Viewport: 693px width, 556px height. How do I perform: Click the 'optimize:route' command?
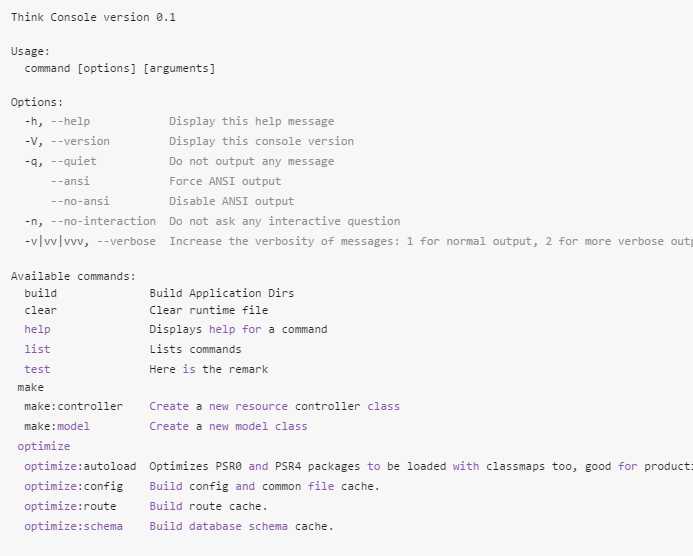click(x=70, y=506)
